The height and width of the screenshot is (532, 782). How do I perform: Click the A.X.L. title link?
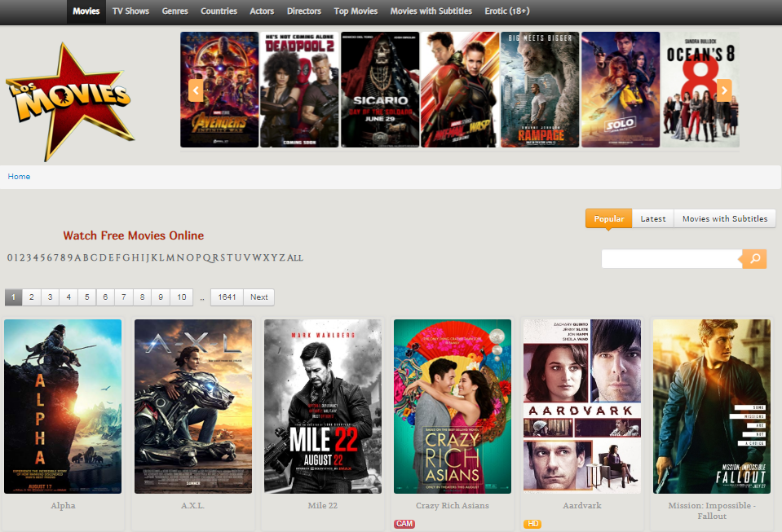click(193, 506)
